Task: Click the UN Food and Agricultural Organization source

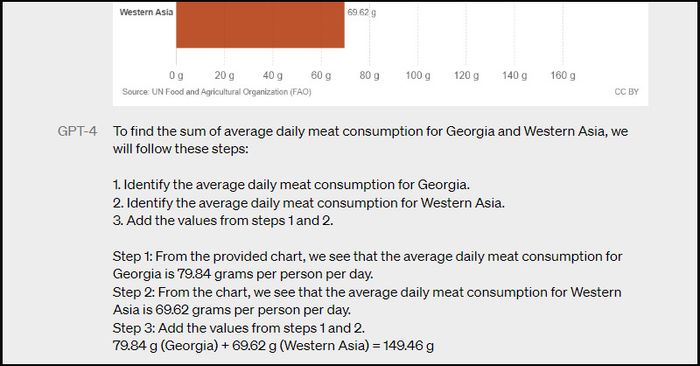Action: [217, 92]
